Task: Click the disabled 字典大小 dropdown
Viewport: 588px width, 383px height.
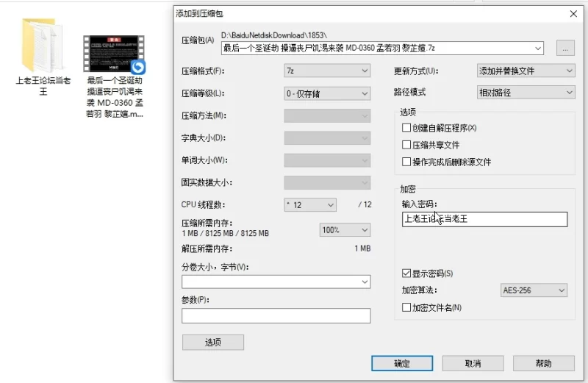Action: click(x=327, y=138)
